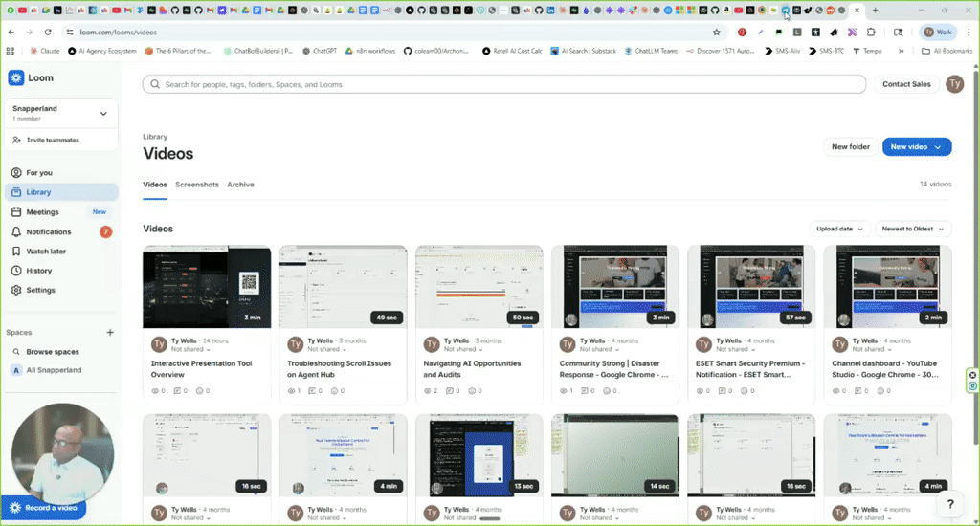Open the Claude bookmark

[45, 52]
